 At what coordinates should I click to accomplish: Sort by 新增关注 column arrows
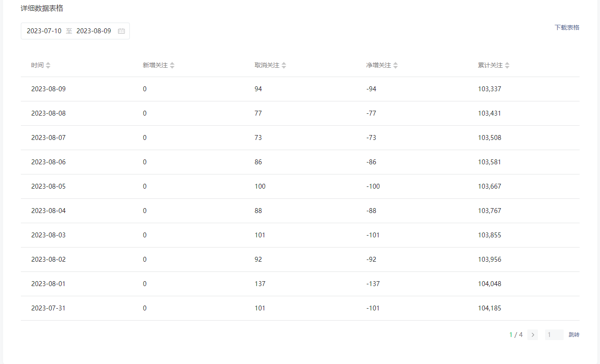(x=172, y=66)
